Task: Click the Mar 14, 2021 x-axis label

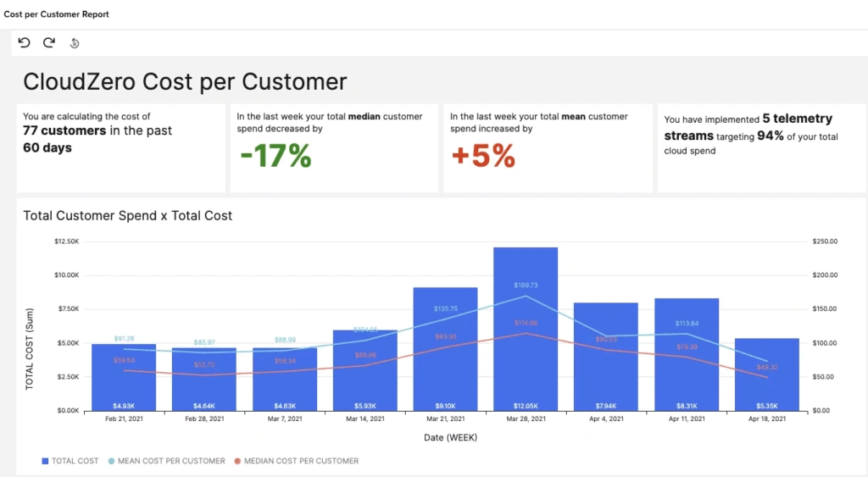Action: point(364,419)
